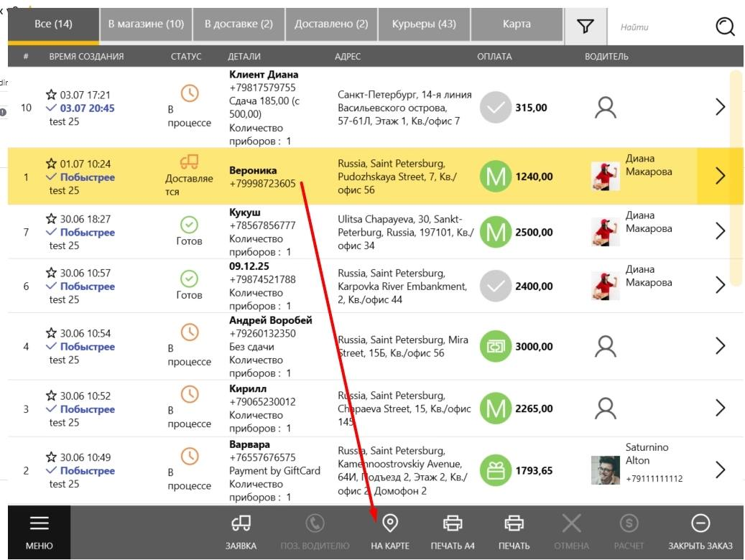Toggle the star on order 30.06 10:49

tap(51, 457)
